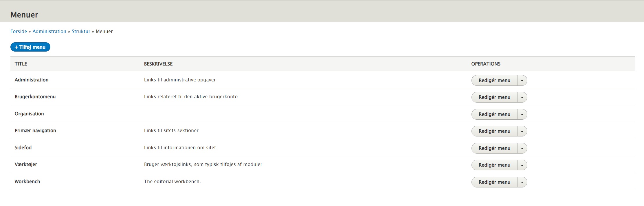The height and width of the screenshot is (206, 644).
Task: Edit the Organisation menu
Action: (x=494, y=114)
